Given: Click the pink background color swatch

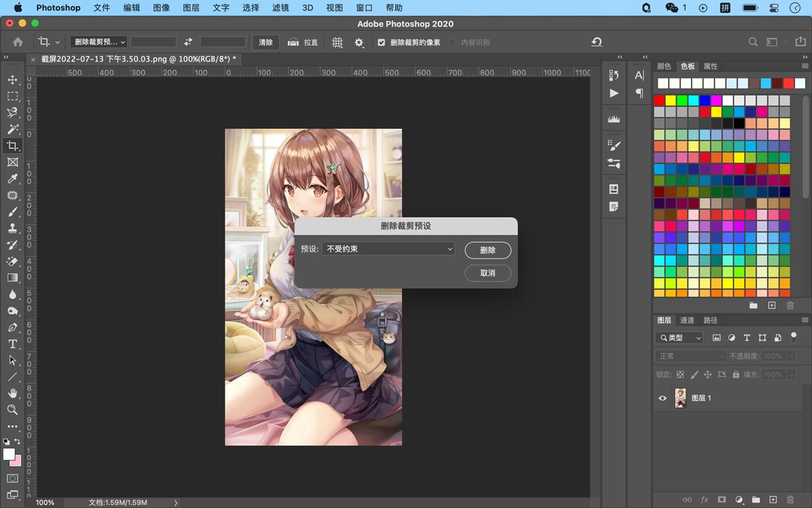Looking at the screenshot, I should tap(18, 461).
